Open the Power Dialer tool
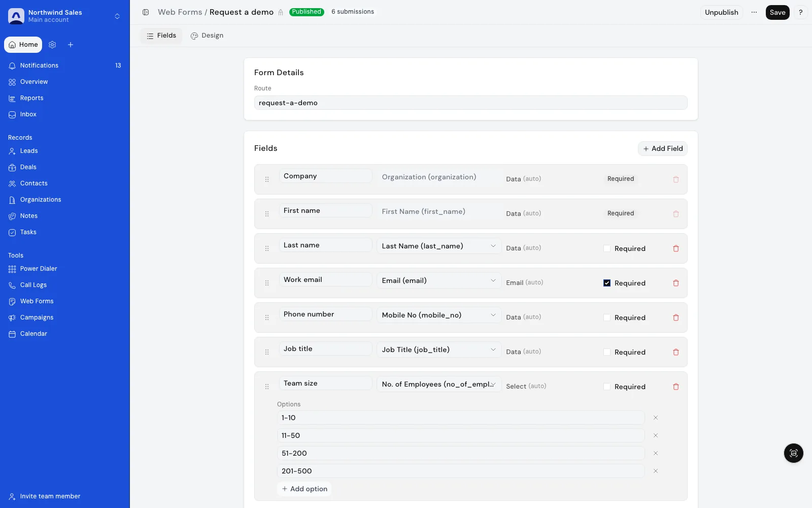 tap(65, 269)
